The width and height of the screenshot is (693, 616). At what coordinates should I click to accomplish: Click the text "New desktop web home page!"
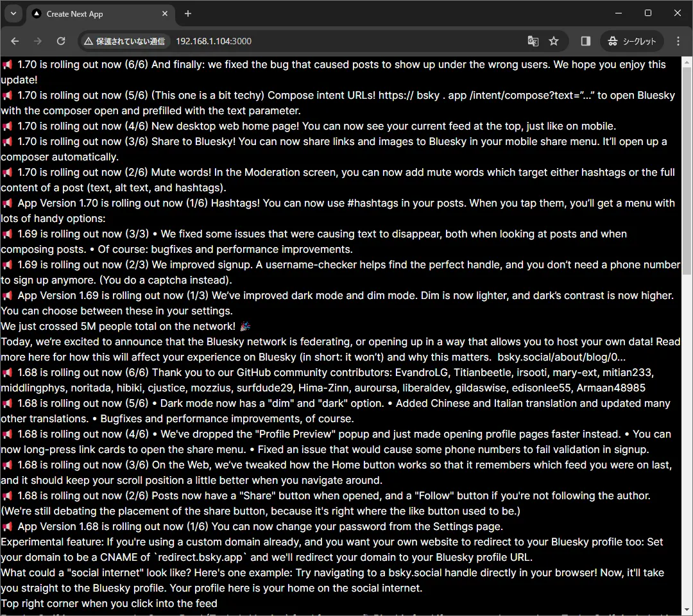(x=225, y=126)
